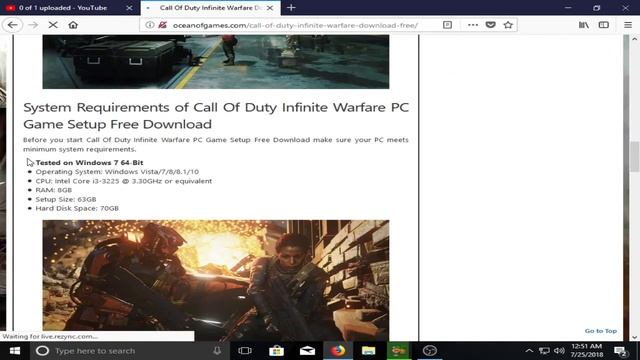Screen dimensions: 640x360
Task: Click the round dark taskbar app icon
Action: click(430, 351)
